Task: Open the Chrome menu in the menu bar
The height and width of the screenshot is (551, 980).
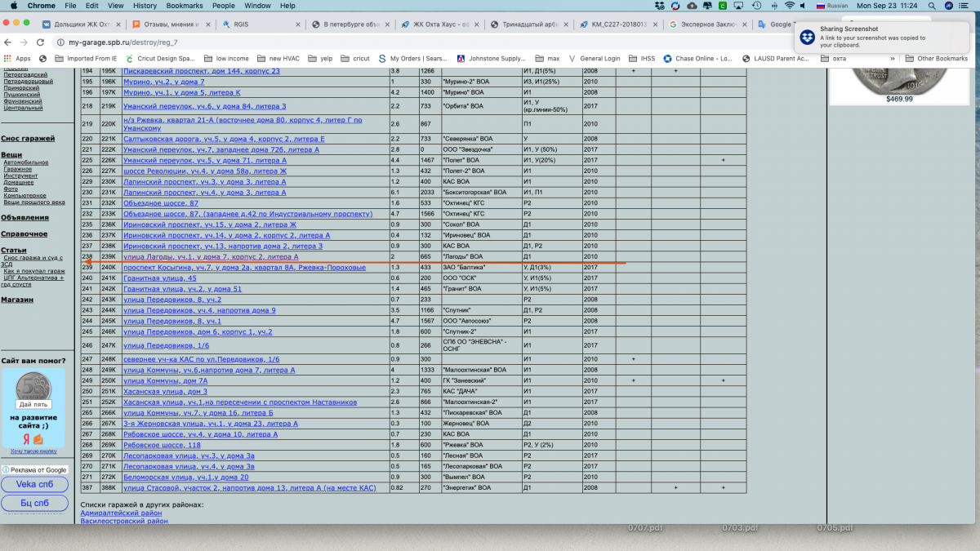Action: coord(42,6)
